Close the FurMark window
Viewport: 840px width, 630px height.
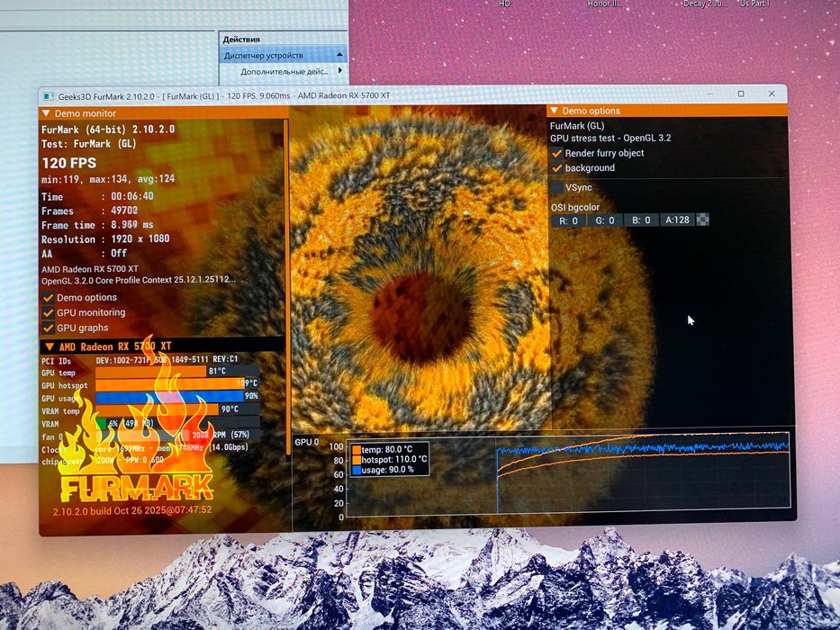[772, 94]
